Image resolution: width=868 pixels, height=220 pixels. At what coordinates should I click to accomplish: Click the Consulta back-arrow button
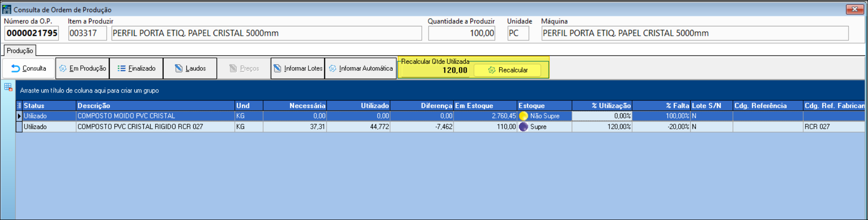click(x=29, y=68)
